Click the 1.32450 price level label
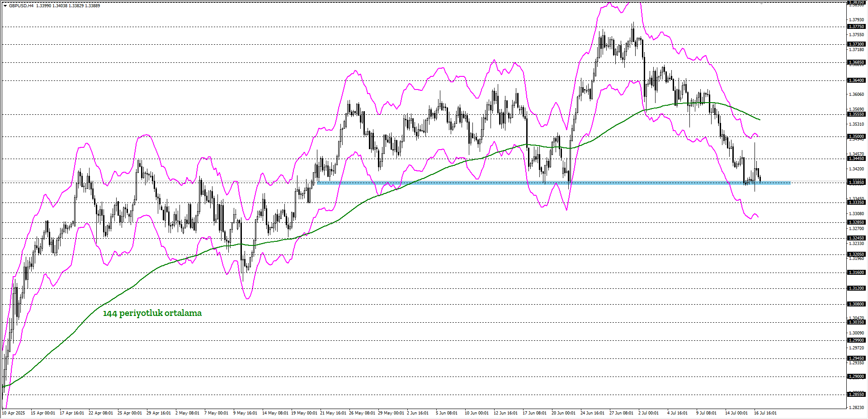 856,238
